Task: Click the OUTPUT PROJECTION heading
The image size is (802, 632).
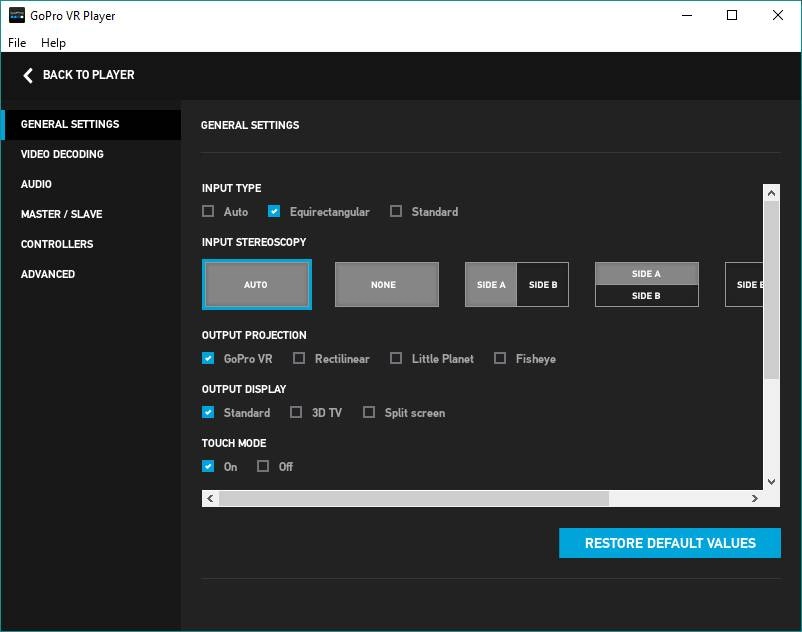Action: (x=254, y=335)
